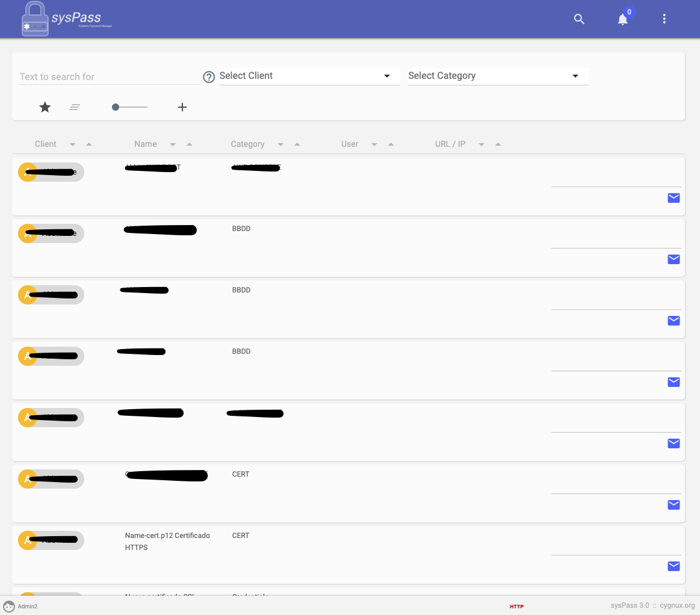Send request via envelope icon on the BBDD CERT row
The height and width of the screenshot is (615, 700).
[674, 505]
